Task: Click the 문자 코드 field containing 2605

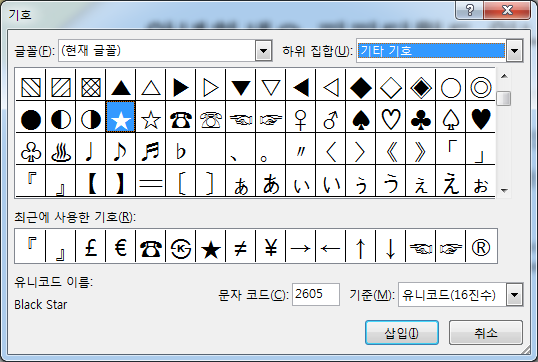Action: pyautogui.click(x=316, y=294)
